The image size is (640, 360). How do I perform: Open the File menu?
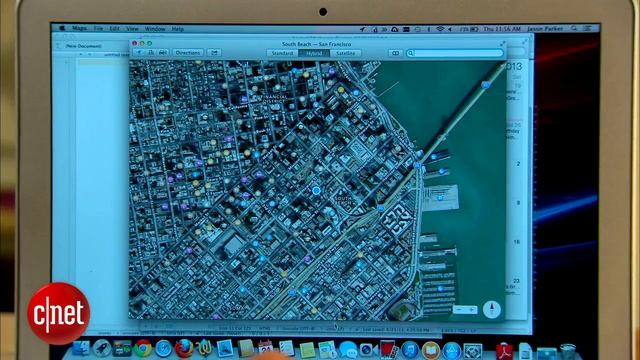click(98, 29)
